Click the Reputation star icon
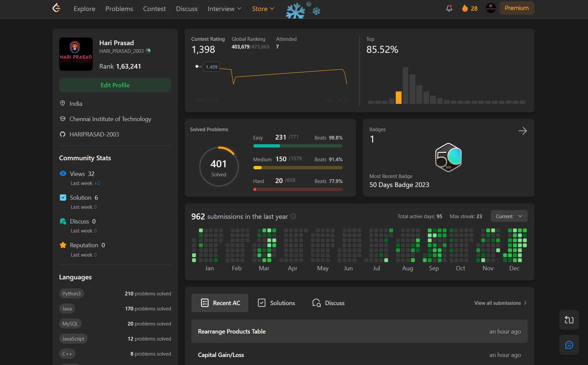 click(x=63, y=245)
